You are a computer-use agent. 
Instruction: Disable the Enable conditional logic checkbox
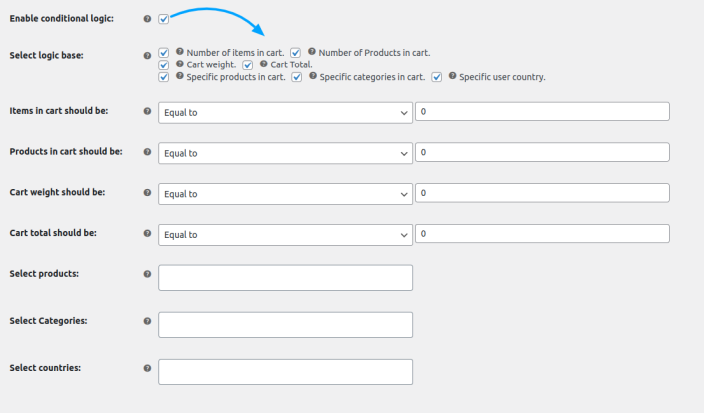164,19
